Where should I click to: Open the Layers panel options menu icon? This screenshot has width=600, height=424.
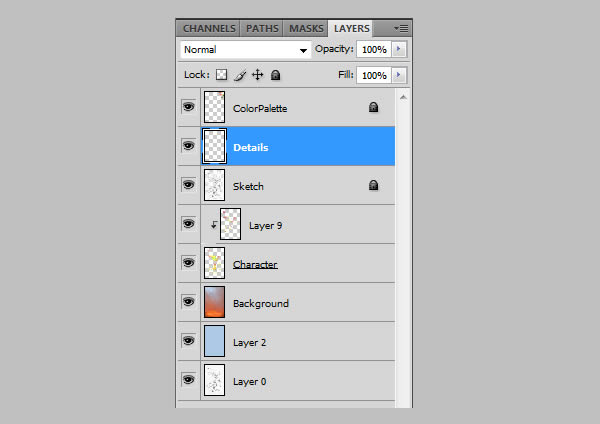(x=401, y=28)
